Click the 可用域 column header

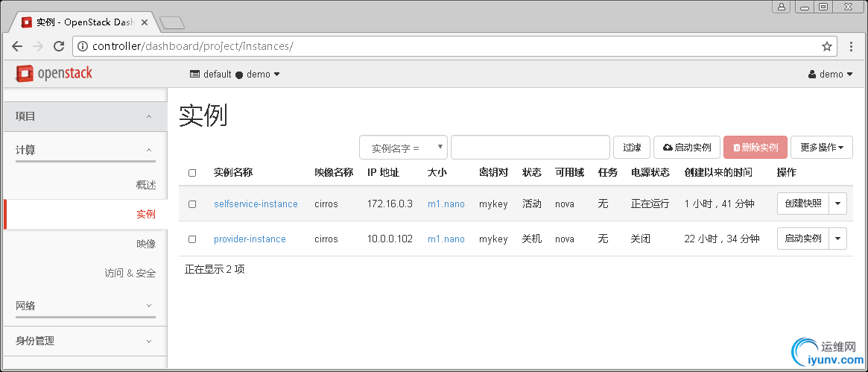pos(569,173)
